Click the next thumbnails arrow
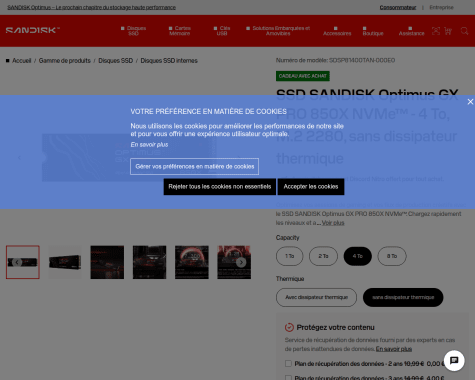 pos(241,262)
